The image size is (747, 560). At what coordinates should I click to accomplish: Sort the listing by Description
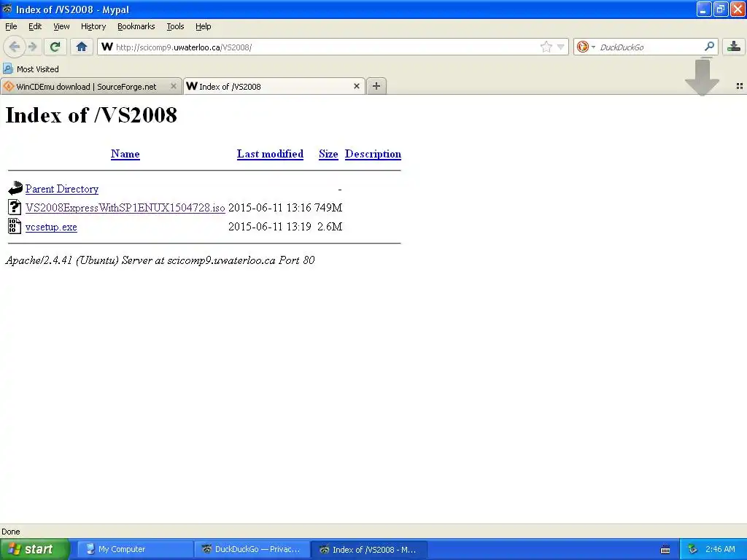373,154
